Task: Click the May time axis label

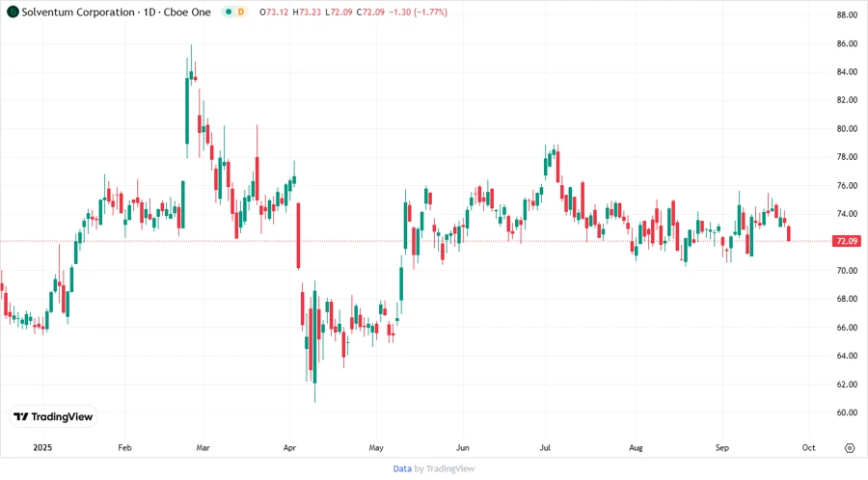Action: click(x=376, y=447)
